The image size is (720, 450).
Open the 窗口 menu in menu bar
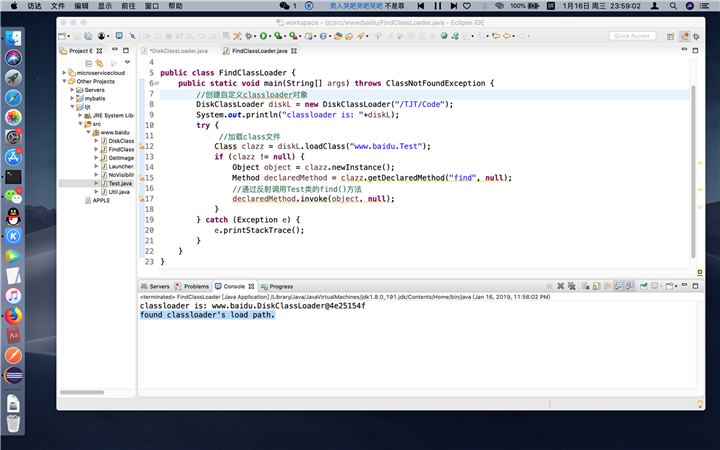tap(152, 6)
